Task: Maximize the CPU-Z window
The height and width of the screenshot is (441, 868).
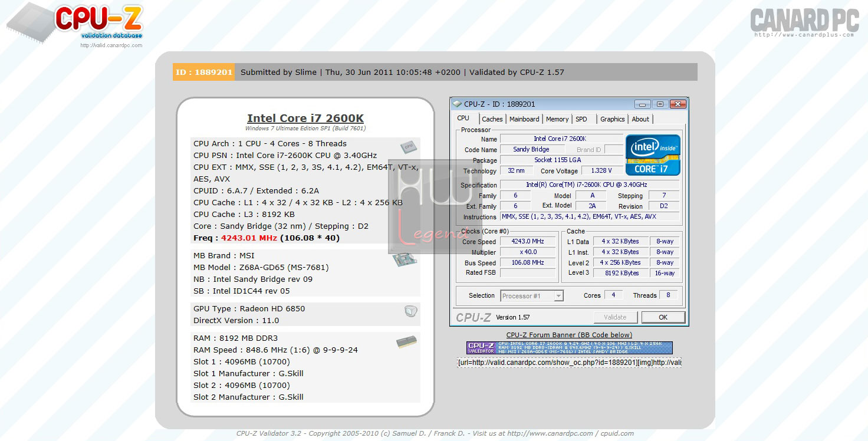Action: [x=660, y=104]
